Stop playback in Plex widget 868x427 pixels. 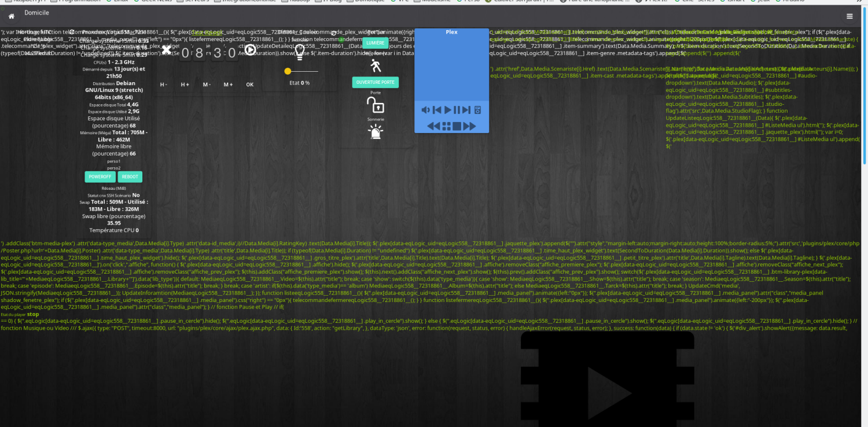(x=457, y=126)
